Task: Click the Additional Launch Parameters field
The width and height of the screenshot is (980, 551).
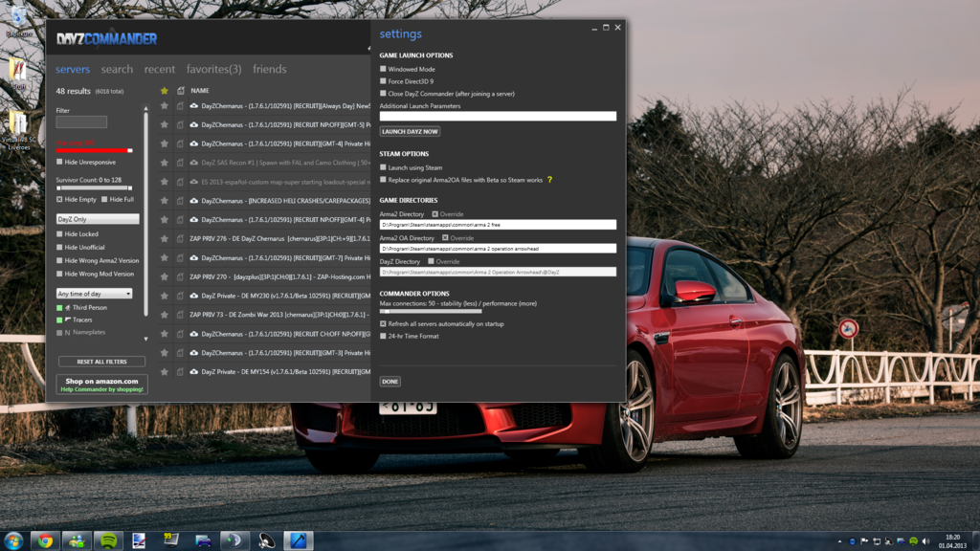Action: point(498,116)
